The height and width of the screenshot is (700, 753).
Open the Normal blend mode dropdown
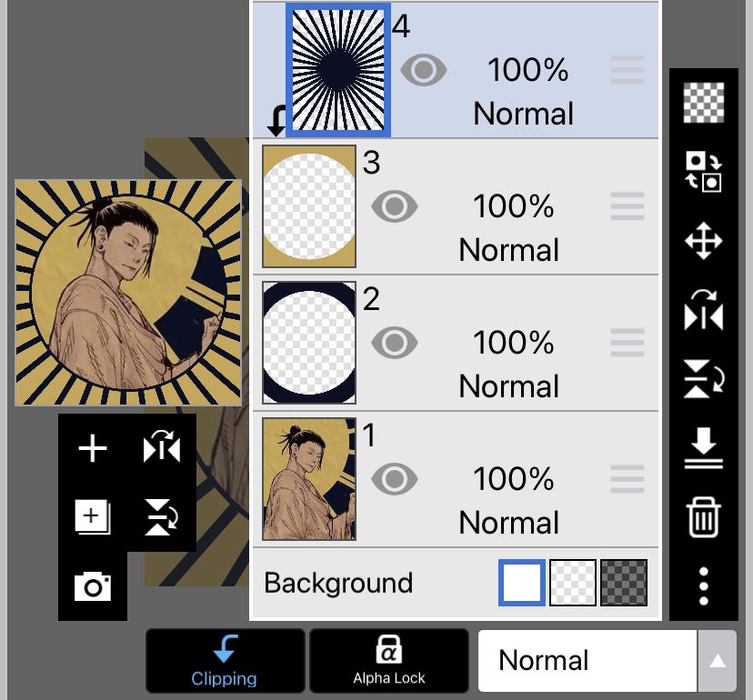pyautogui.click(x=587, y=661)
